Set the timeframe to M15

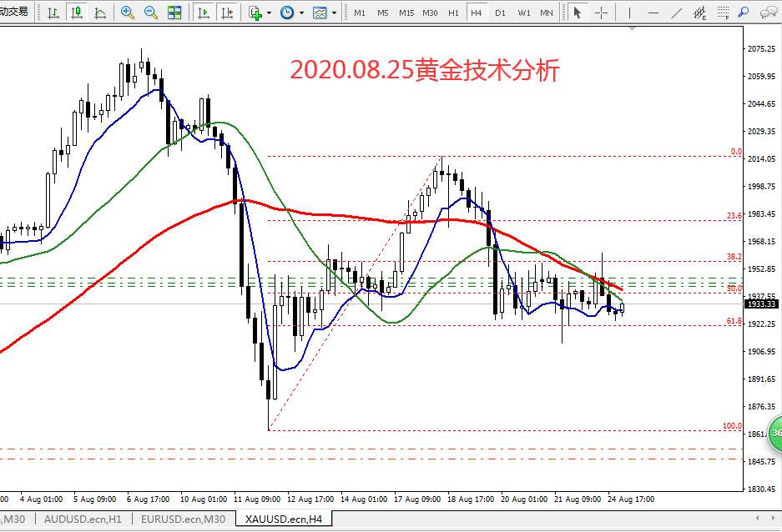click(406, 13)
